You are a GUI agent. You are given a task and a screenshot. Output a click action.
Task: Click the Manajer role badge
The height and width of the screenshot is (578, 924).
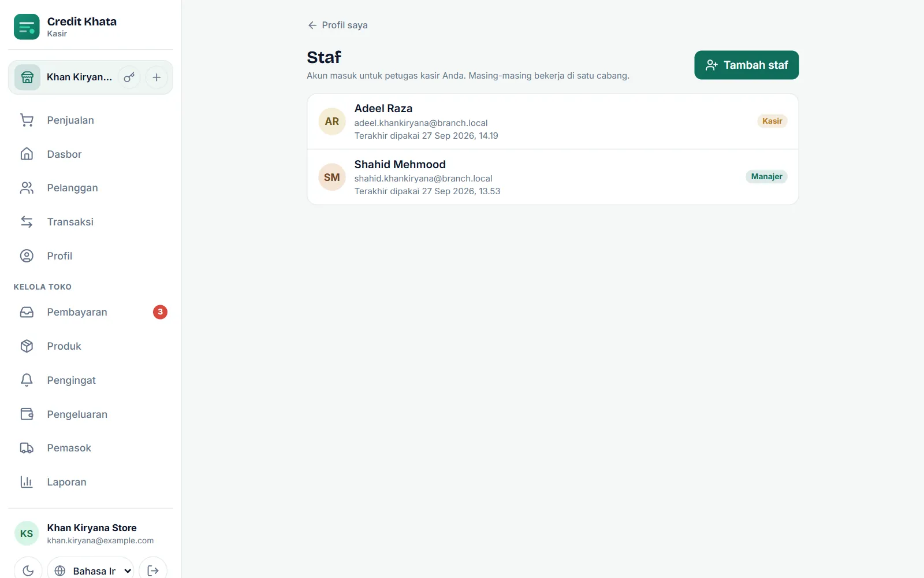[766, 176]
